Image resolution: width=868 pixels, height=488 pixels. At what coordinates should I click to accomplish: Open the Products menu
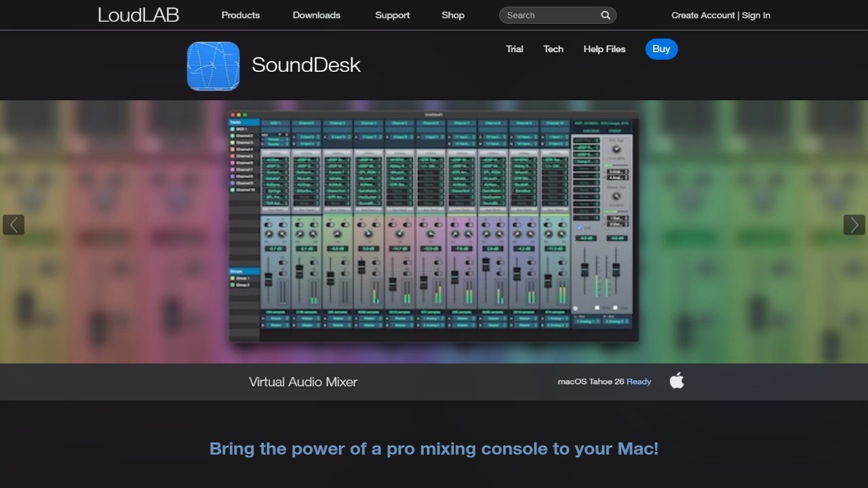[x=241, y=15]
